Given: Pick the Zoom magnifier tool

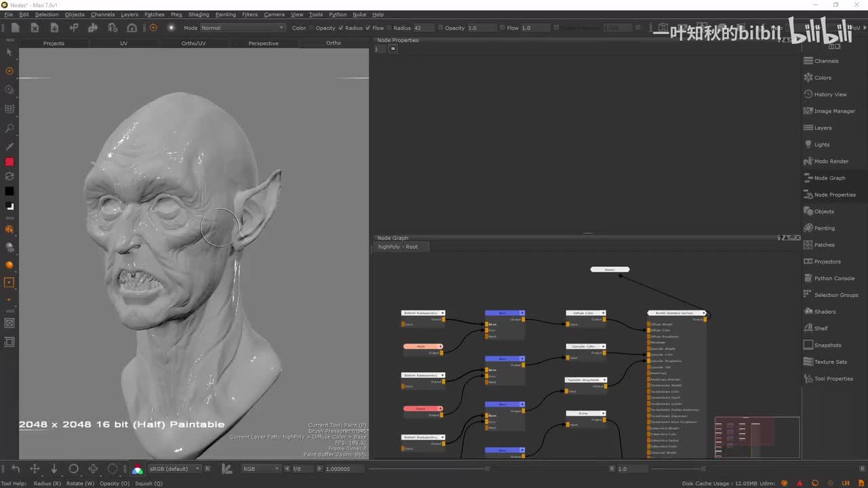Looking at the screenshot, I should click(x=9, y=128).
